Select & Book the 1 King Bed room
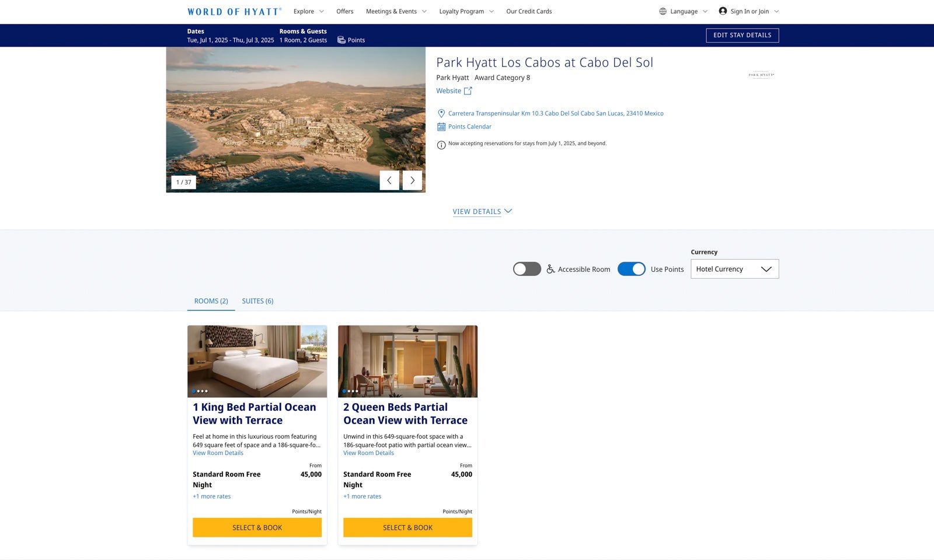Screen dimensions: 934x560 pyautogui.click(x=257, y=528)
